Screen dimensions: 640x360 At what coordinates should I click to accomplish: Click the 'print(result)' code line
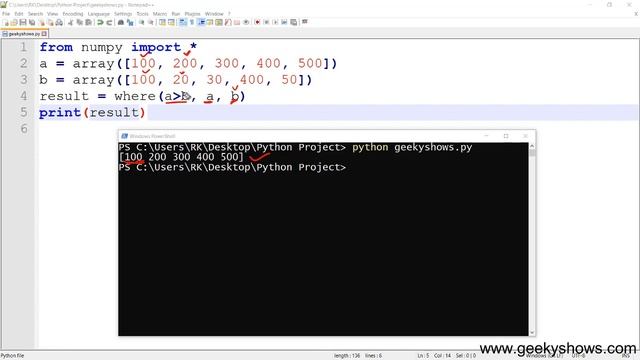point(92,113)
